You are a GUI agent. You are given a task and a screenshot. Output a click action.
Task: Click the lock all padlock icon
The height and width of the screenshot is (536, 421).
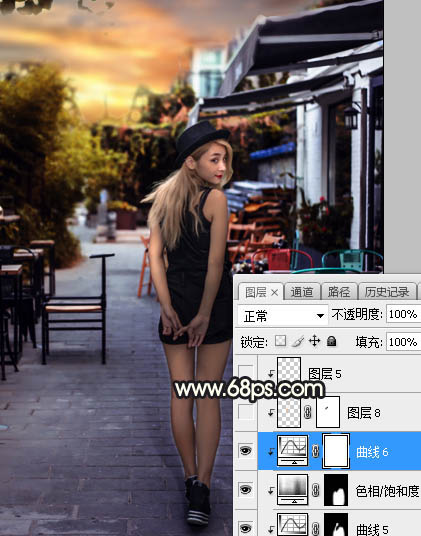pyautogui.click(x=331, y=341)
